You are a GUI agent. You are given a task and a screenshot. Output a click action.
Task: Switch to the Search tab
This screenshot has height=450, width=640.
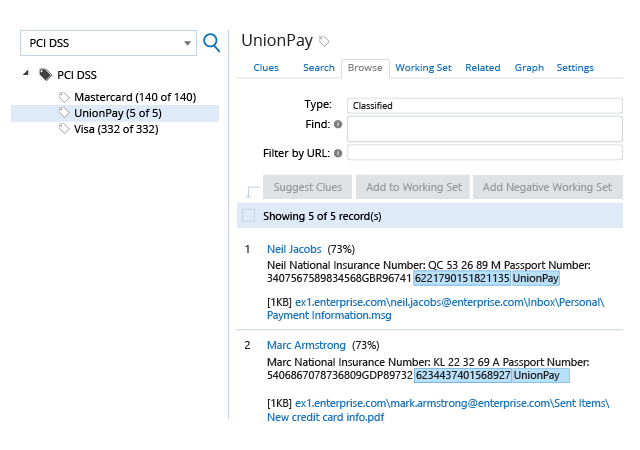click(x=318, y=68)
